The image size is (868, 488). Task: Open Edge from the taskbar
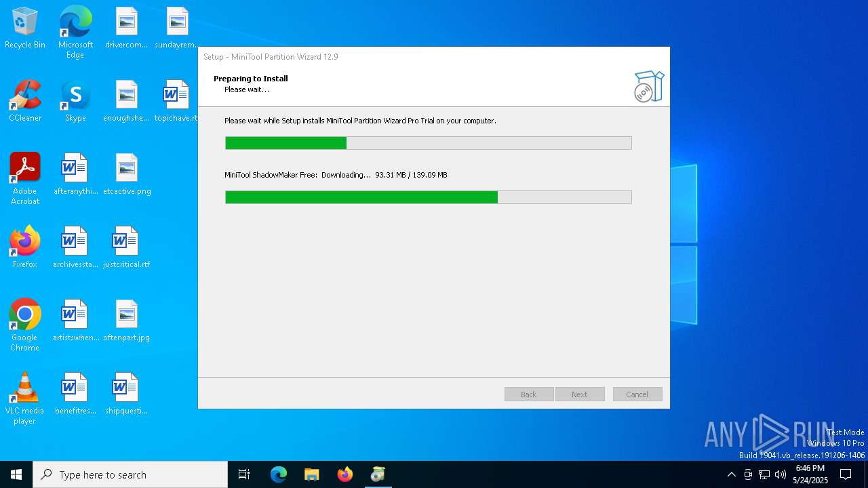(x=279, y=474)
